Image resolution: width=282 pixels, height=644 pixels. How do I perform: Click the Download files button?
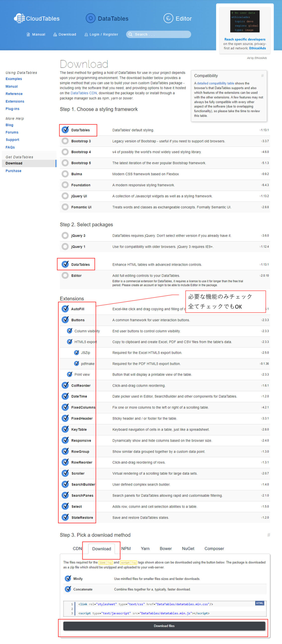[x=164, y=626]
